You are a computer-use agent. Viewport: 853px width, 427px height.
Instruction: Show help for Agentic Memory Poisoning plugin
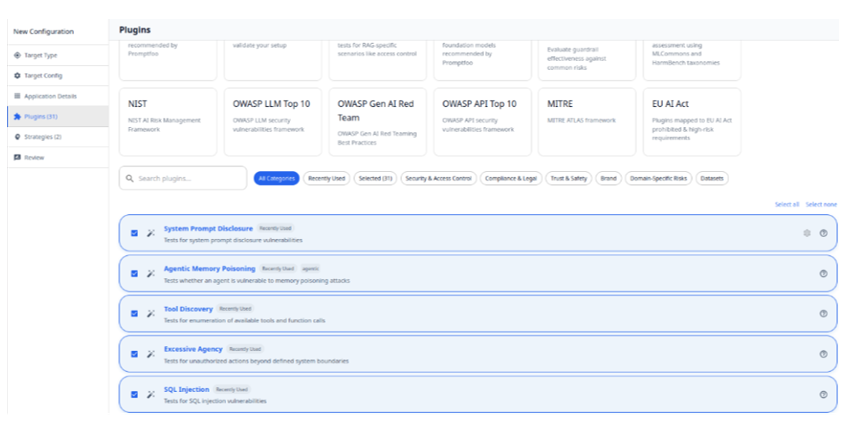(823, 273)
